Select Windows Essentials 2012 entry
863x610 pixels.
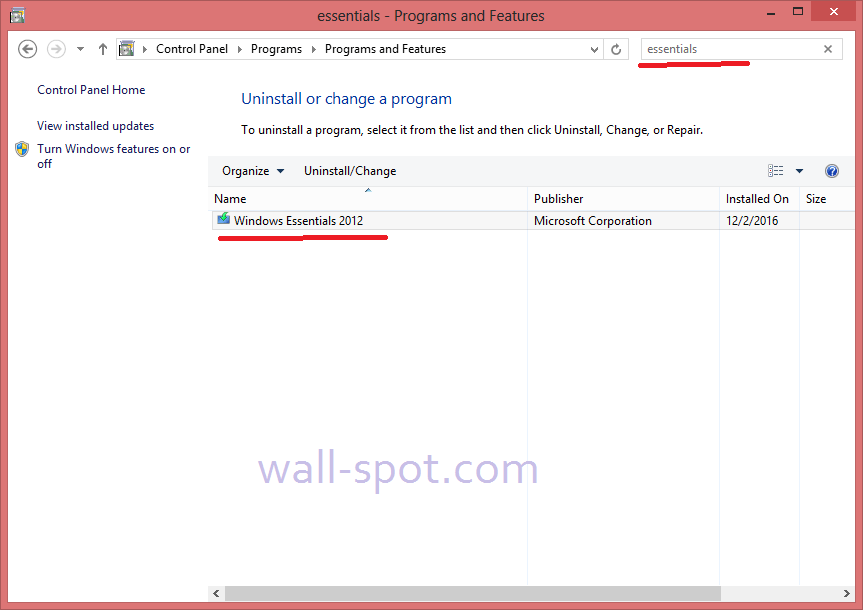coord(531,220)
